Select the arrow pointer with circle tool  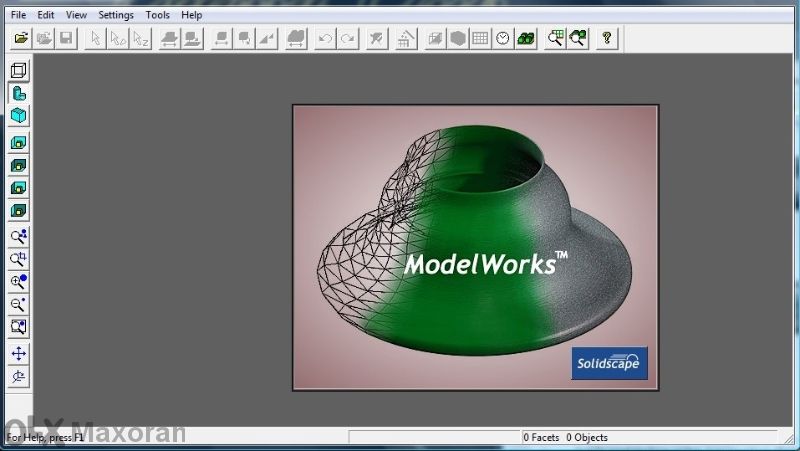[x=118, y=38]
